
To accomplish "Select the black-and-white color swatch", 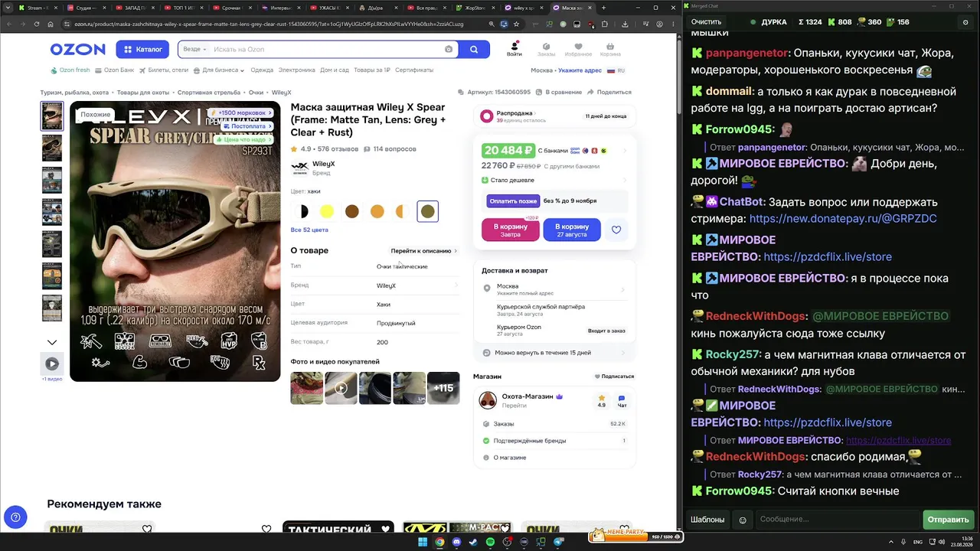I will [x=302, y=211].
